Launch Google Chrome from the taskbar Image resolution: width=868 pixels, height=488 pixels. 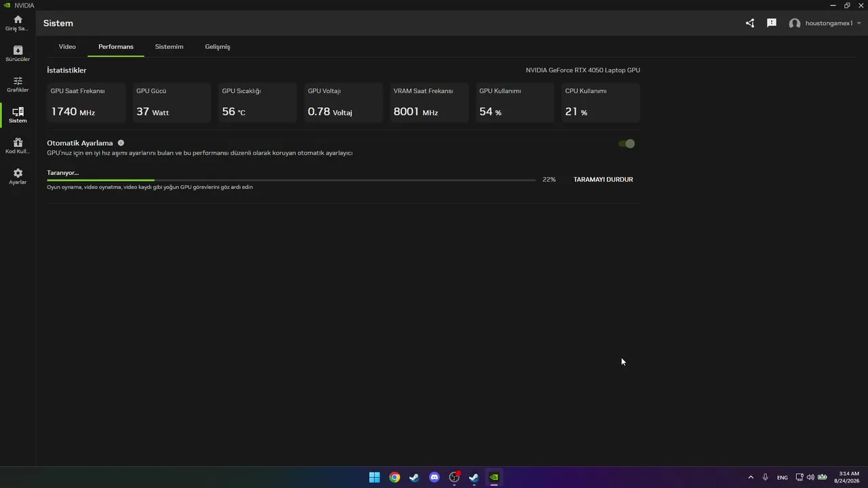[x=395, y=477]
